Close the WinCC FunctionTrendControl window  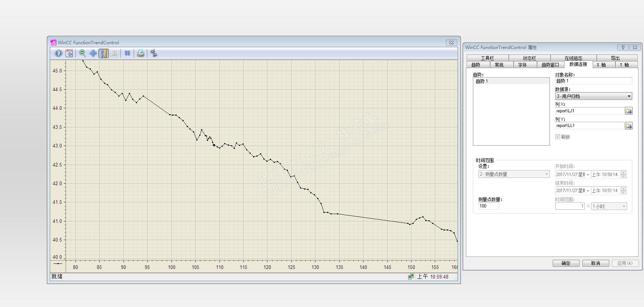point(452,42)
